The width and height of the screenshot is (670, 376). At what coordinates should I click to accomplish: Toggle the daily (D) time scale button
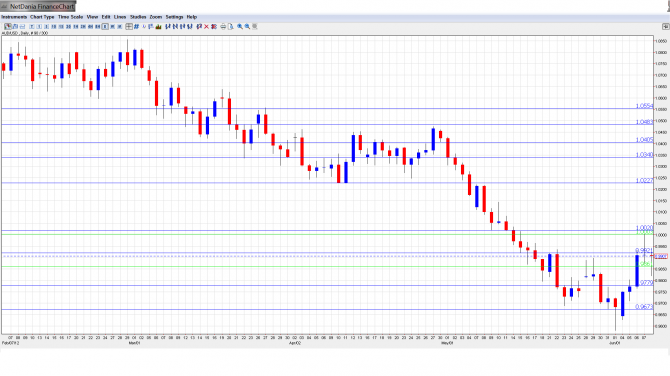pos(105,26)
